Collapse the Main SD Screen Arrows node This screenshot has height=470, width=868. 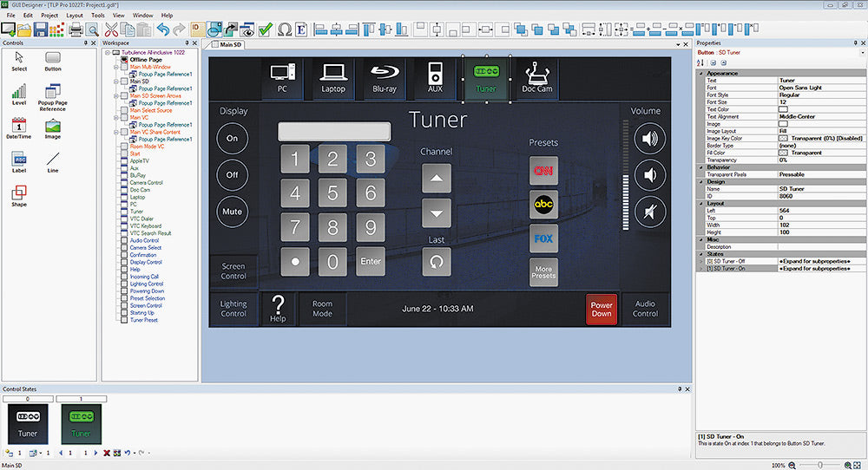tap(116, 95)
